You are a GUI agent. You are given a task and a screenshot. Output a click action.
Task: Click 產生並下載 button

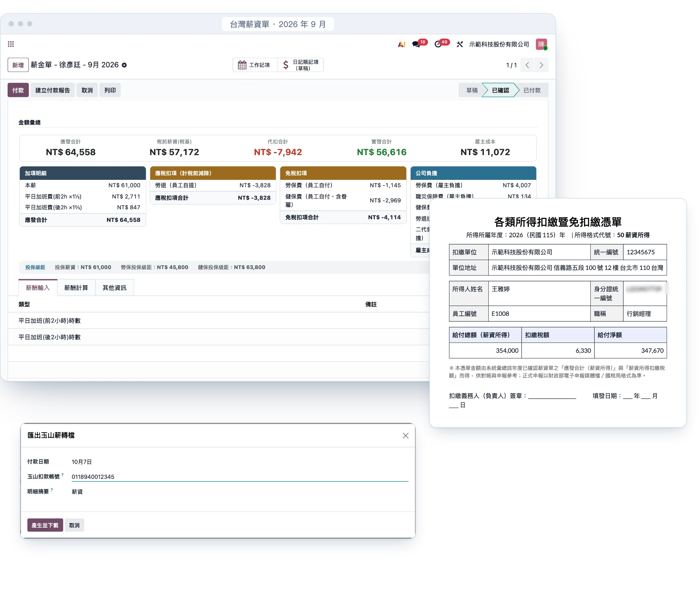coord(45,525)
